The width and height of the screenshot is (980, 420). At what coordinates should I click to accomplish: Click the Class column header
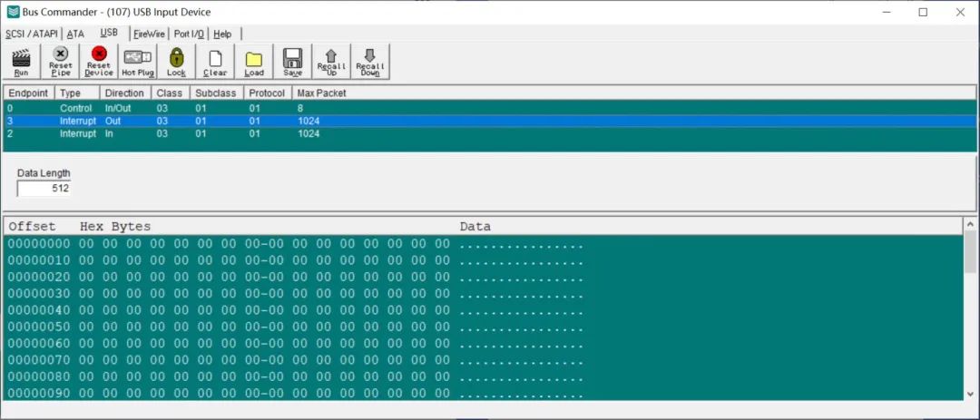coord(170,93)
